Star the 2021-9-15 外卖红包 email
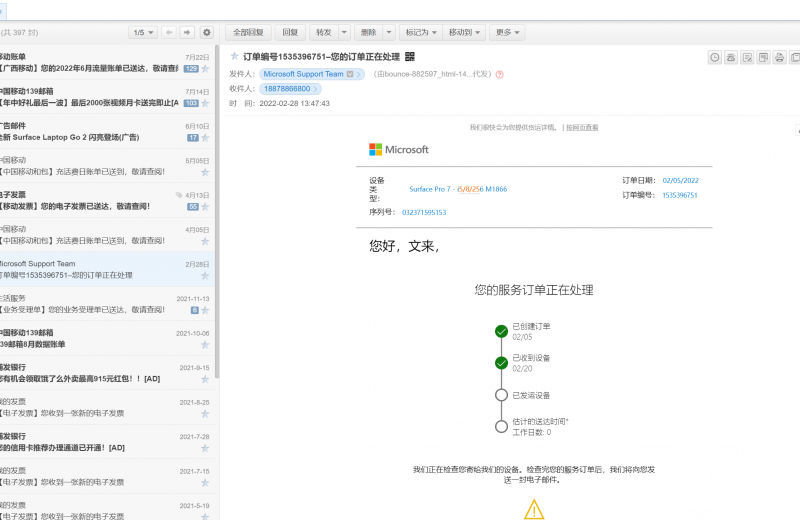The image size is (800, 520). tap(205, 379)
